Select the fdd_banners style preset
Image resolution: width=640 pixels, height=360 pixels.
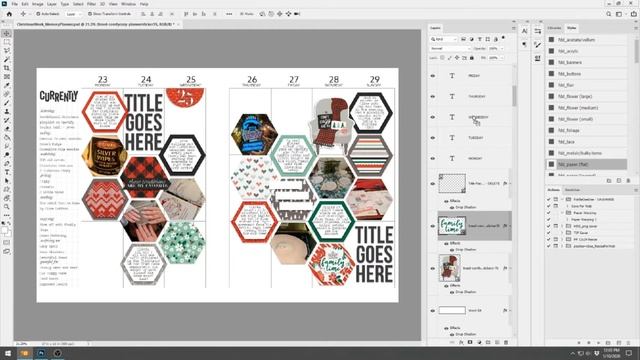tap(586, 62)
